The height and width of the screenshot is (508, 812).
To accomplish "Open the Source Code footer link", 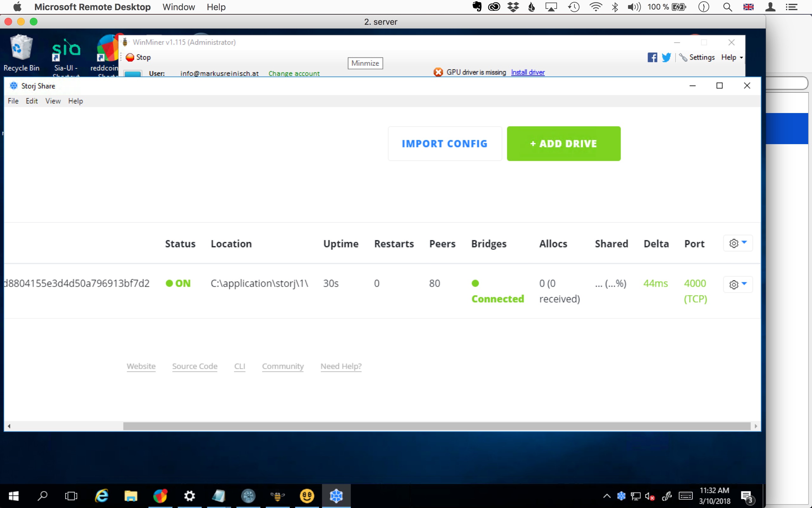I will [195, 366].
